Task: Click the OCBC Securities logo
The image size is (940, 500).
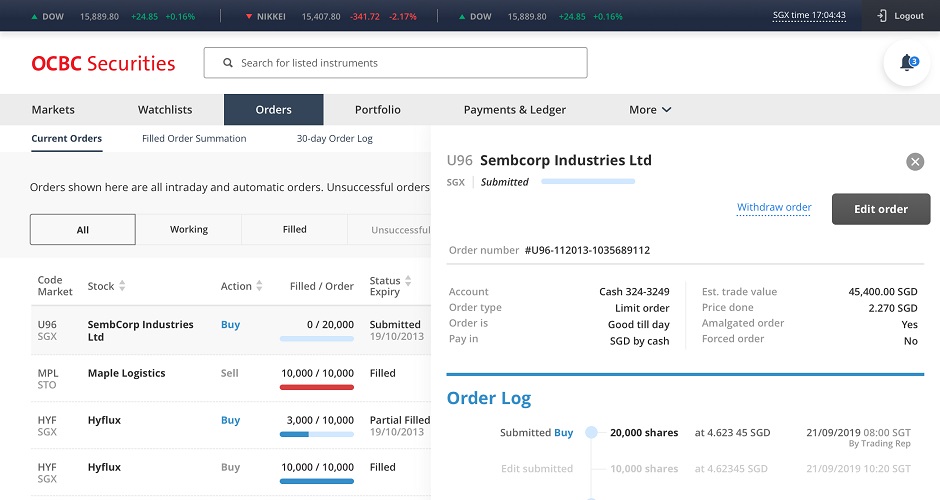Action: point(103,64)
